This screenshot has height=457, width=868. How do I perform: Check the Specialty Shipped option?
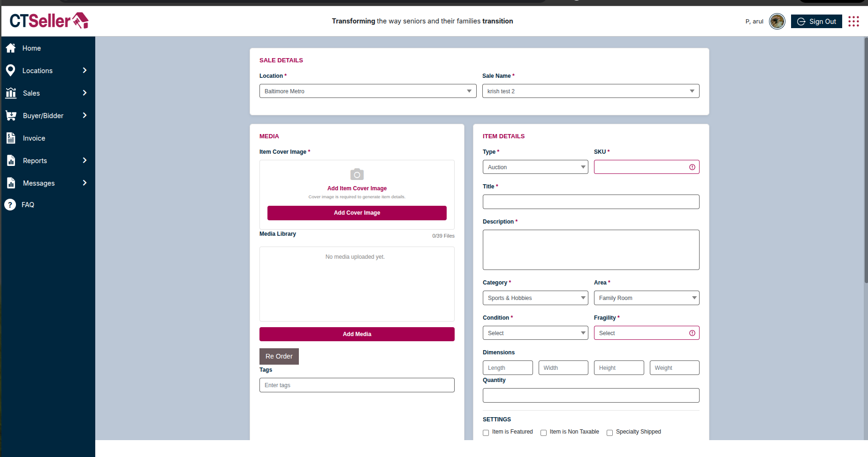[609, 433]
